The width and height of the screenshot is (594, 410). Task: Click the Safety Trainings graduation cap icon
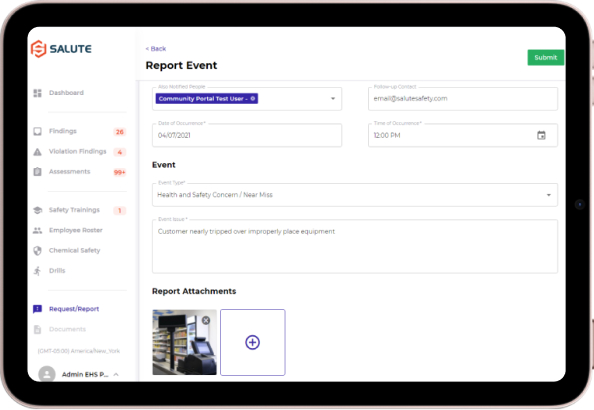(38, 210)
